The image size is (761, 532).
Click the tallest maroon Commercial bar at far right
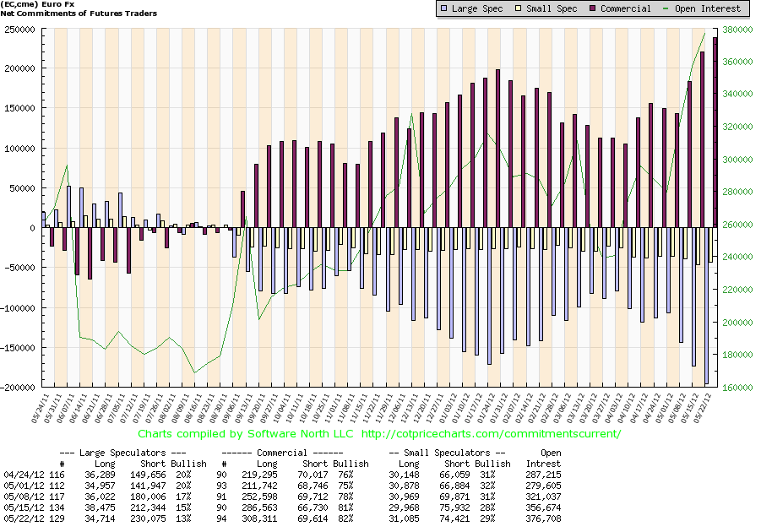point(715,133)
